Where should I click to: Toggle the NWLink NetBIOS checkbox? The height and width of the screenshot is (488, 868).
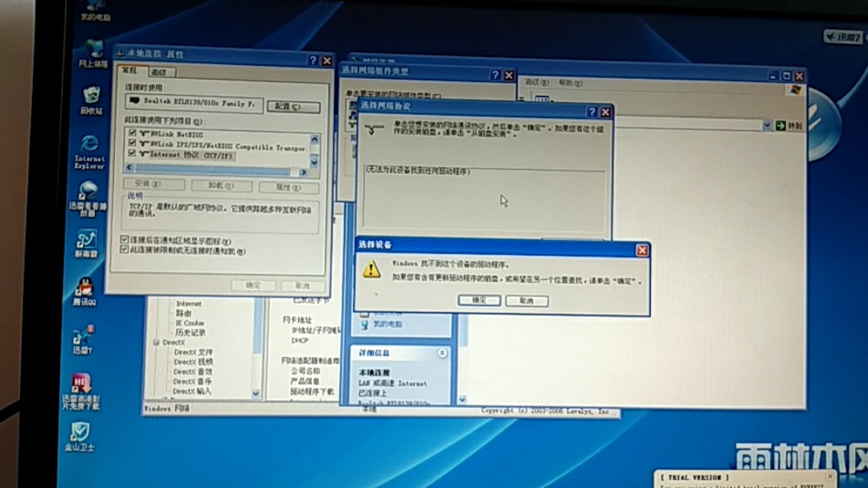(133, 133)
